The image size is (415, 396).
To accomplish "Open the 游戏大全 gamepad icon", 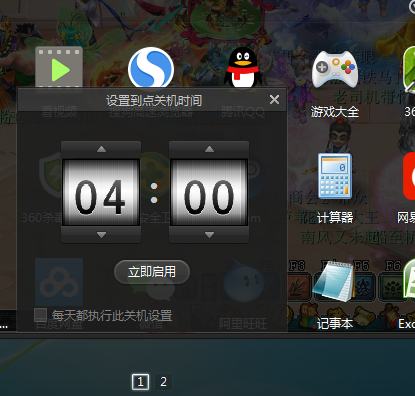I will [x=335, y=70].
